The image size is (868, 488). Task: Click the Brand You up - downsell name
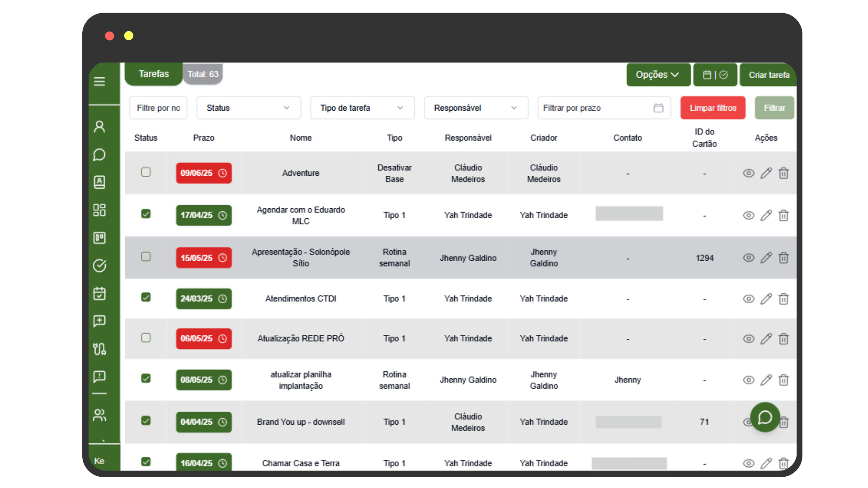click(301, 422)
